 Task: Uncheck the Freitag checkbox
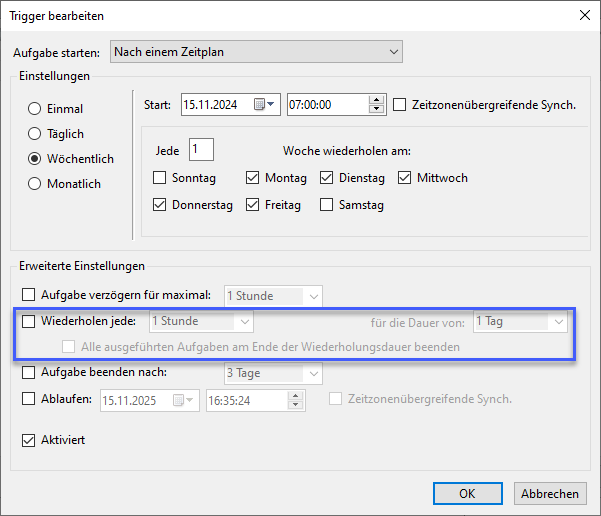coord(252,205)
